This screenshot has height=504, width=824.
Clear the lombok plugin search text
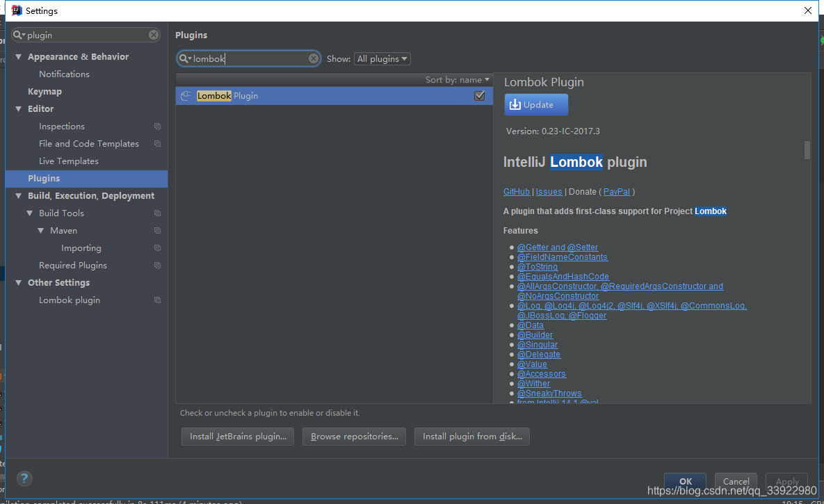(313, 58)
